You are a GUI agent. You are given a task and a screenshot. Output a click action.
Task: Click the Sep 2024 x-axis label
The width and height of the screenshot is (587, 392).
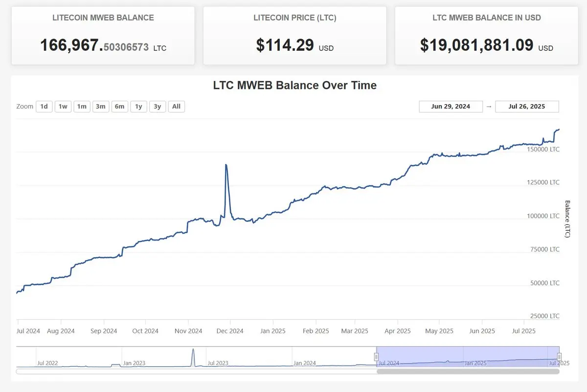point(104,331)
